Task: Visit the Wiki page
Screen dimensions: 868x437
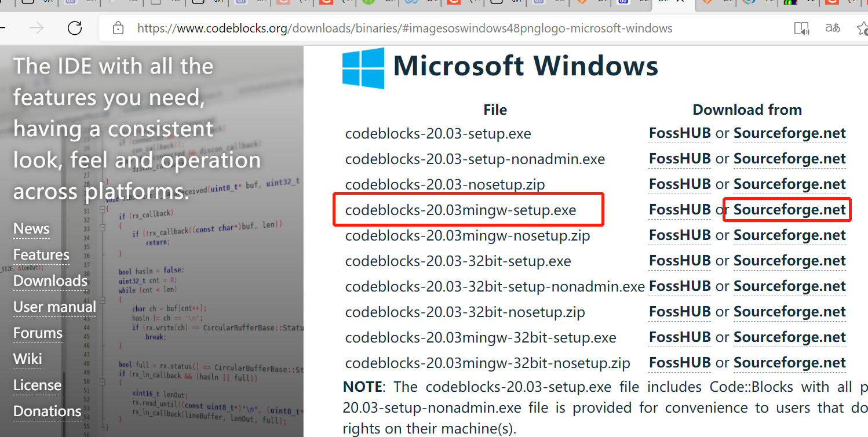Action: click(27, 359)
